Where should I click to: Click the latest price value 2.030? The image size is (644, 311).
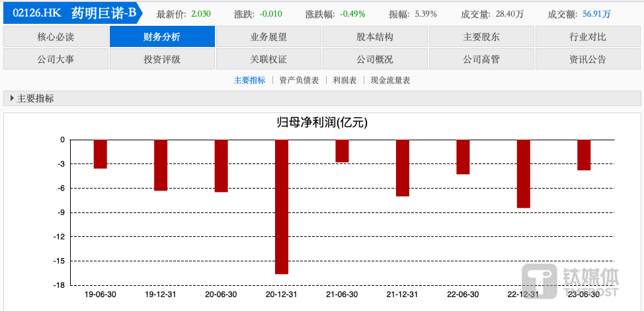coord(201,14)
